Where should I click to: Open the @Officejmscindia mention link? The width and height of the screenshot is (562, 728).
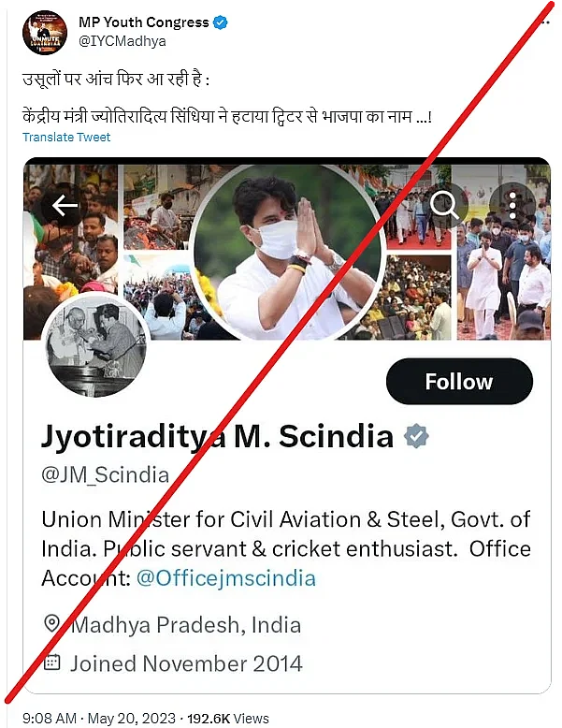point(225,577)
